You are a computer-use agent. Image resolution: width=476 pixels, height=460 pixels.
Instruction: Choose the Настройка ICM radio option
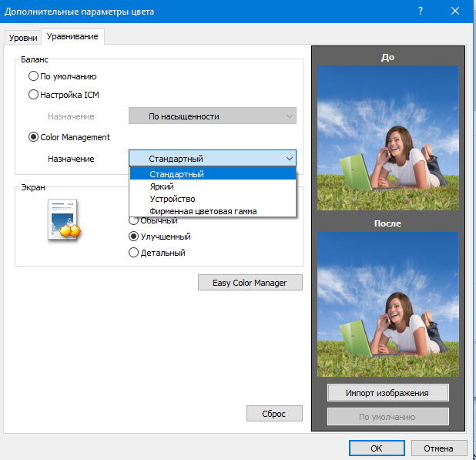[33, 95]
